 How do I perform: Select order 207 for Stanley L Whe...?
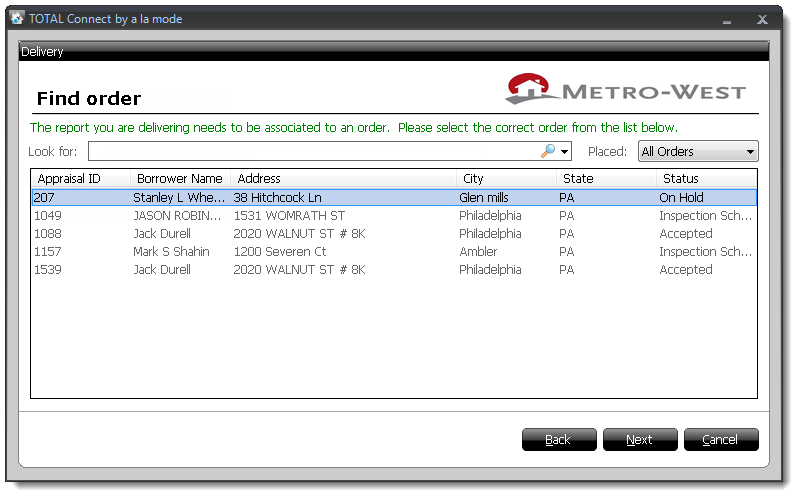[x=180, y=198]
